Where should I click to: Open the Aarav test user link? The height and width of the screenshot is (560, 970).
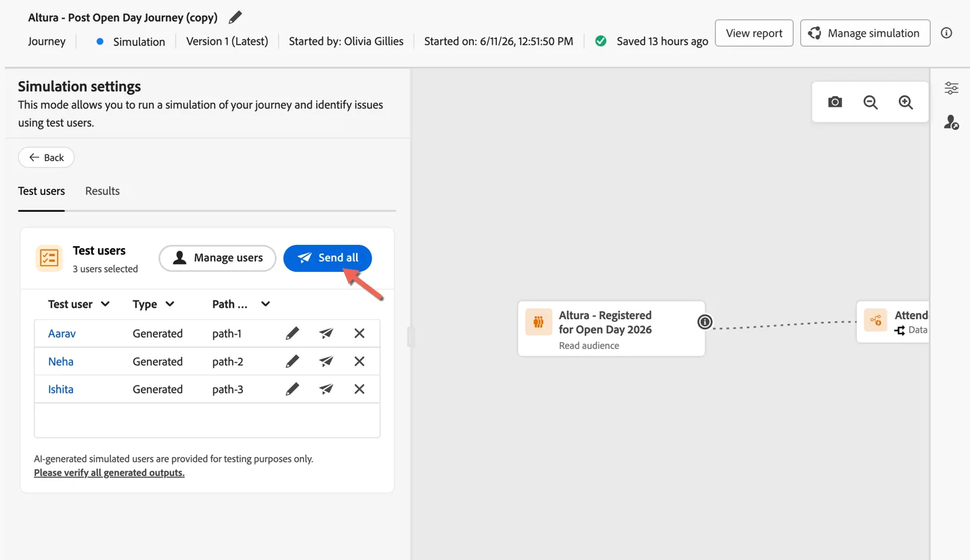click(x=62, y=333)
